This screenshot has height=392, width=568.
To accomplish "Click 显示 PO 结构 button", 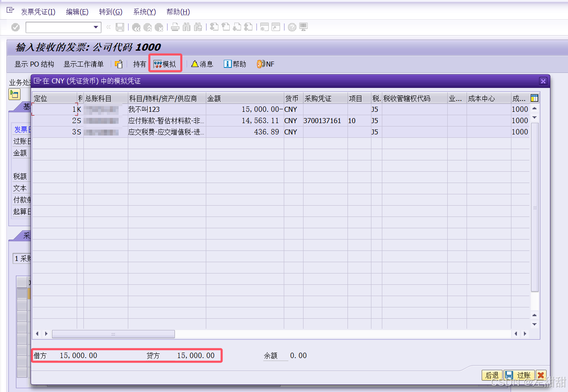I will (x=34, y=64).
